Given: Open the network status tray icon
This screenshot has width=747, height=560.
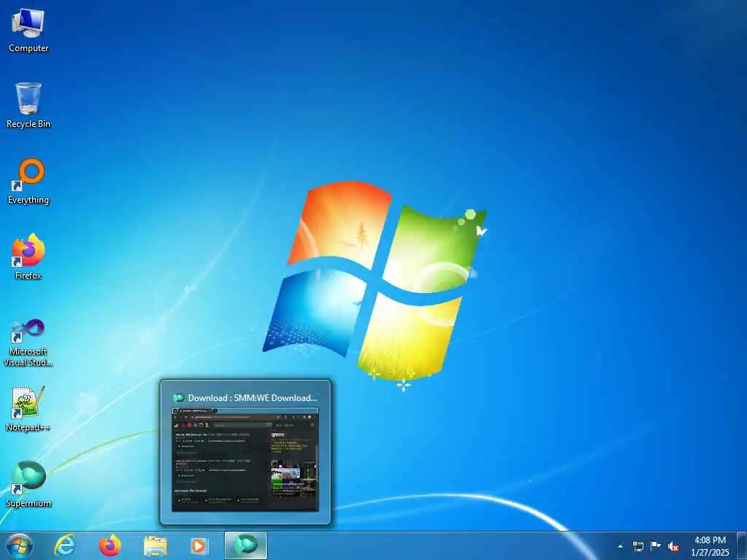Looking at the screenshot, I should coord(638,546).
